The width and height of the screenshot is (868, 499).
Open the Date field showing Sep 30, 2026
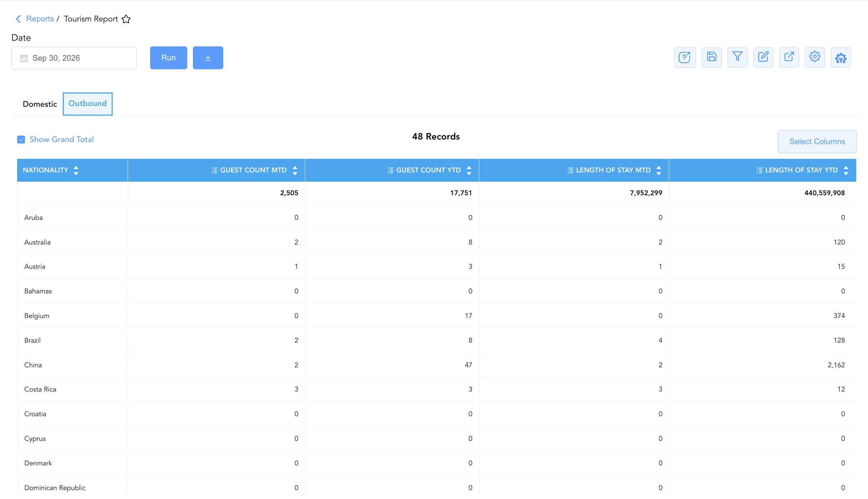[74, 58]
